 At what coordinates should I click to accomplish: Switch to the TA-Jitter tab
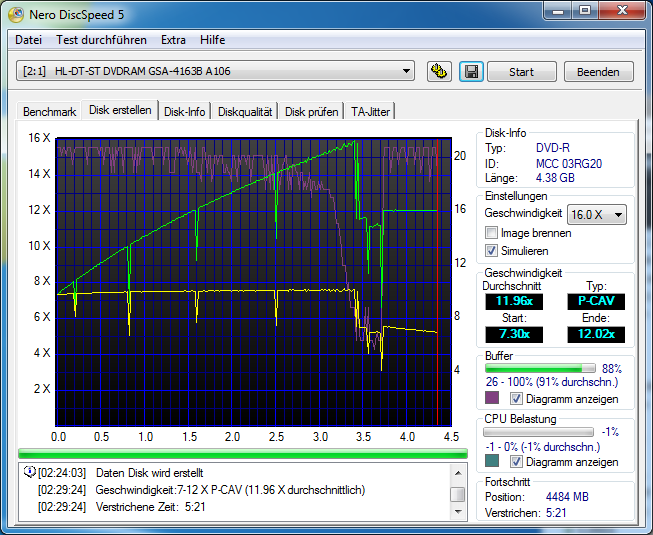[370, 112]
